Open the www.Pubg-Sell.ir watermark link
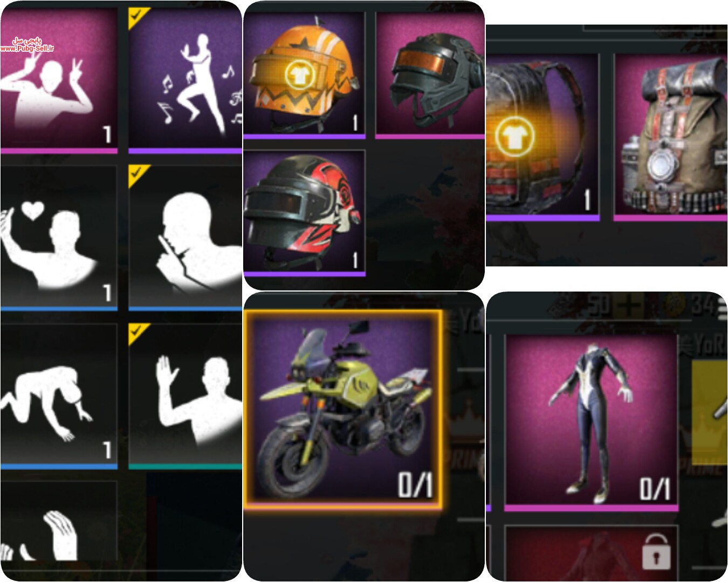Screen dimensions: 728x582 [x=26, y=48]
